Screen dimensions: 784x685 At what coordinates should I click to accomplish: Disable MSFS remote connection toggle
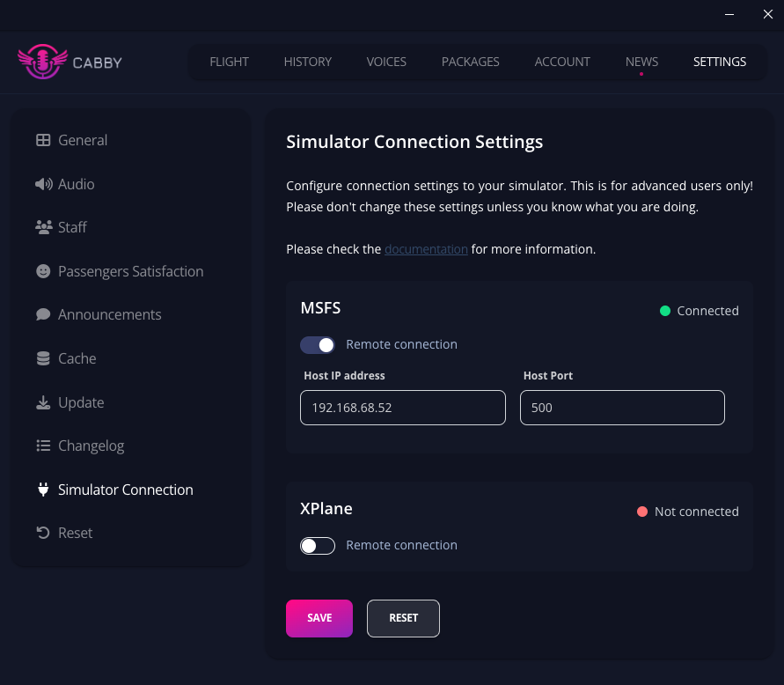[318, 344]
